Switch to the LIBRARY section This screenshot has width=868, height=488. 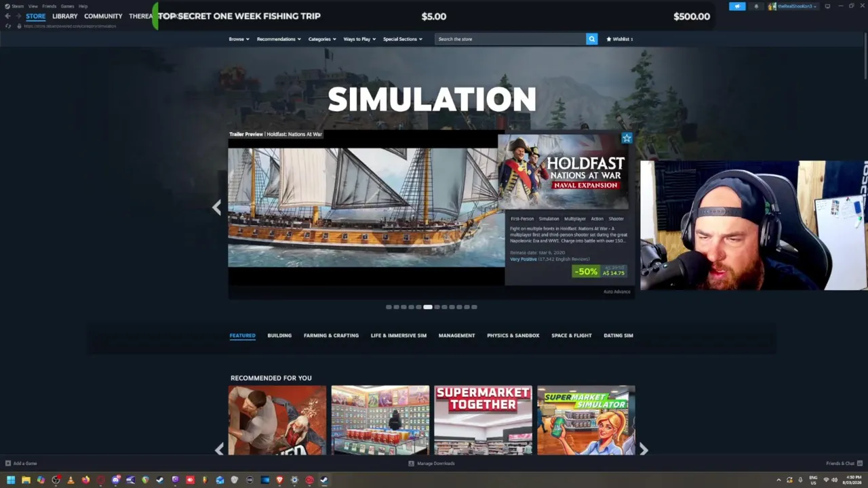coord(65,16)
